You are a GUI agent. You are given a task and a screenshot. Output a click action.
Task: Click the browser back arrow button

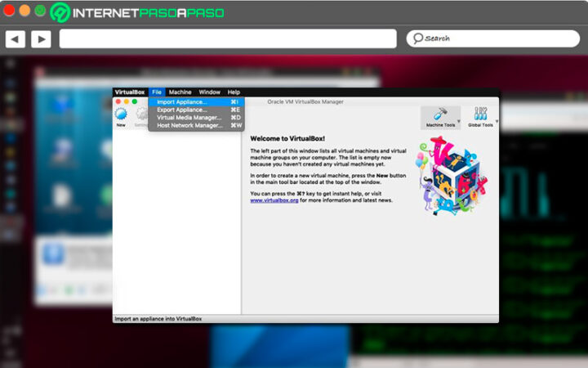click(x=15, y=38)
